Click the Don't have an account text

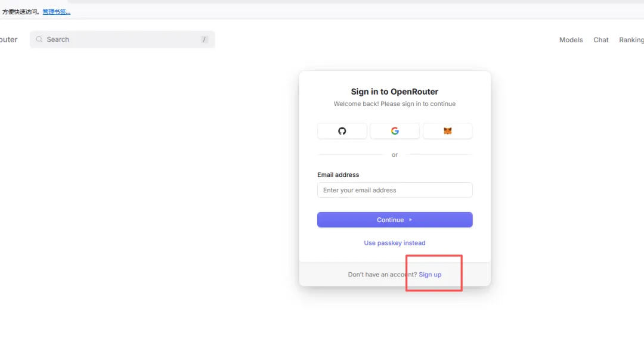(x=382, y=275)
